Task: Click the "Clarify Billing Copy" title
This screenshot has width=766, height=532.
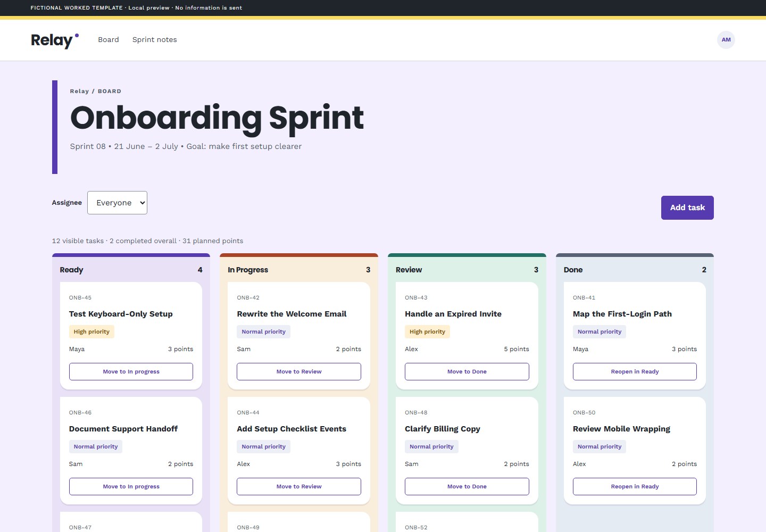Action: pyautogui.click(x=443, y=429)
